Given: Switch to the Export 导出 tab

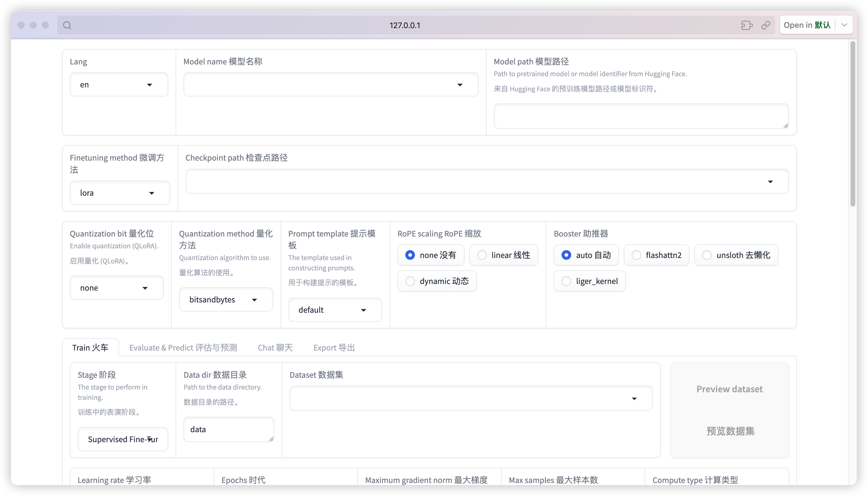Looking at the screenshot, I should click(334, 348).
